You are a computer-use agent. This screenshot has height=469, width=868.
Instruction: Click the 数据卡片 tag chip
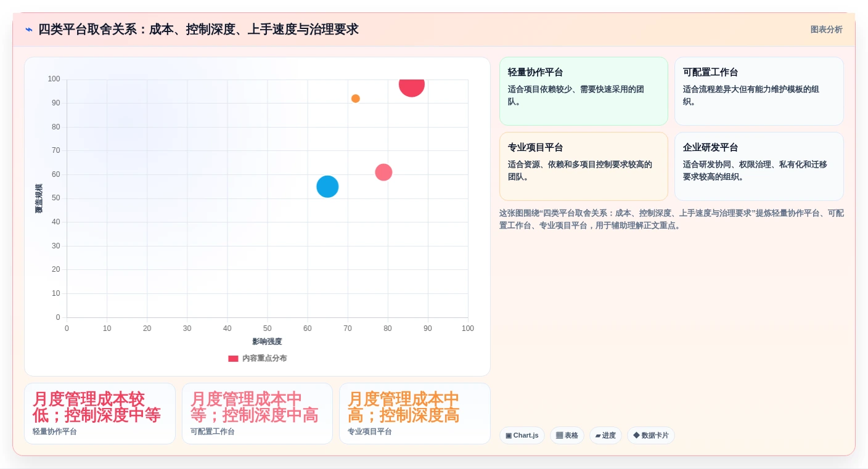coord(651,435)
